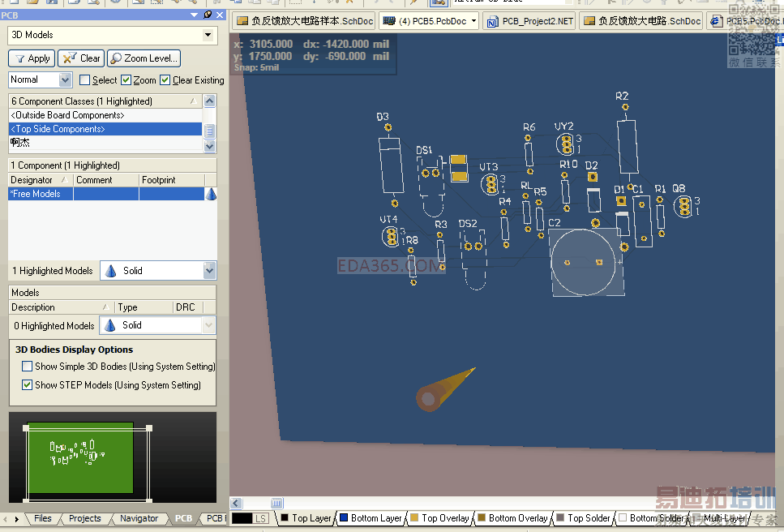This screenshot has height=532, width=784.
Task: Click the Bottom Layer blue color swatch
Action: [343, 518]
